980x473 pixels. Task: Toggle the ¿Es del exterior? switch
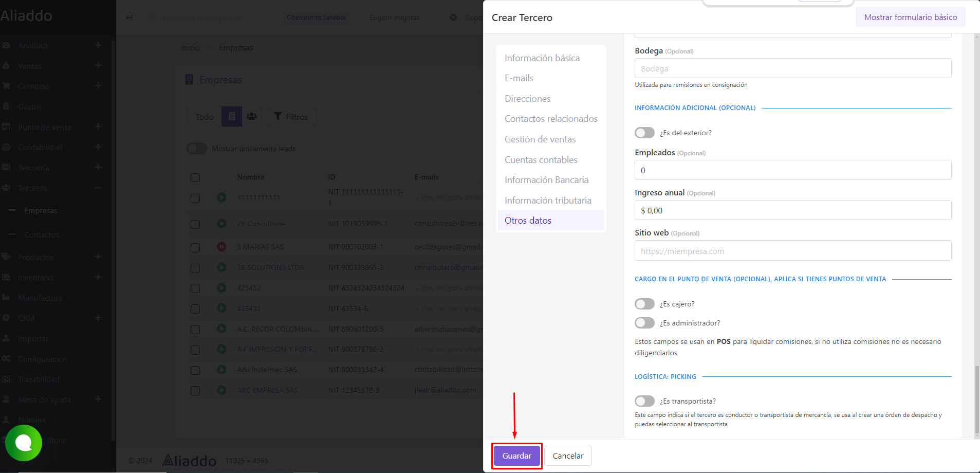644,133
